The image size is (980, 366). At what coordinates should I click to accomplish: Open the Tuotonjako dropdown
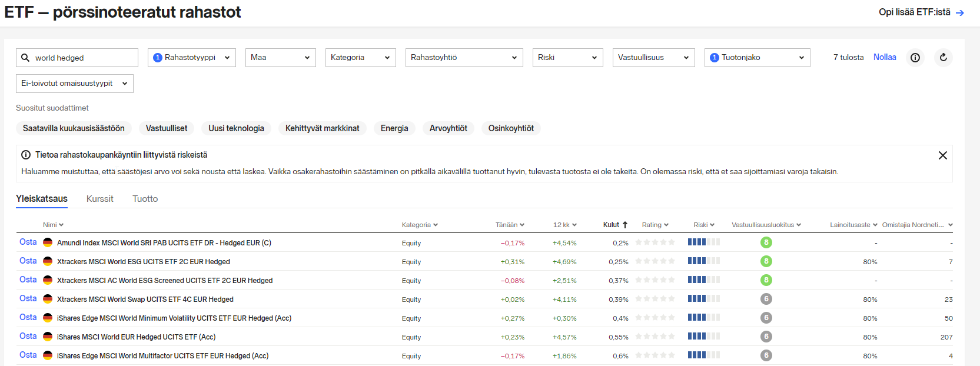click(x=758, y=58)
